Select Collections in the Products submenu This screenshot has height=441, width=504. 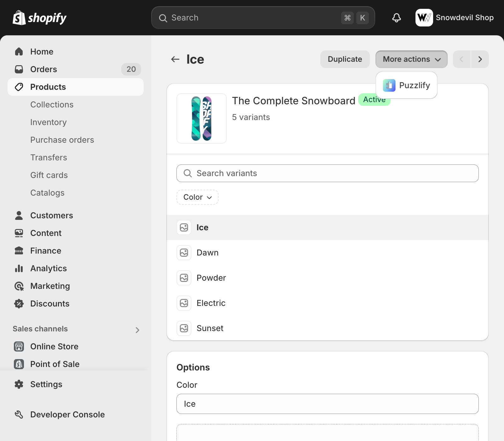tap(52, 105)
